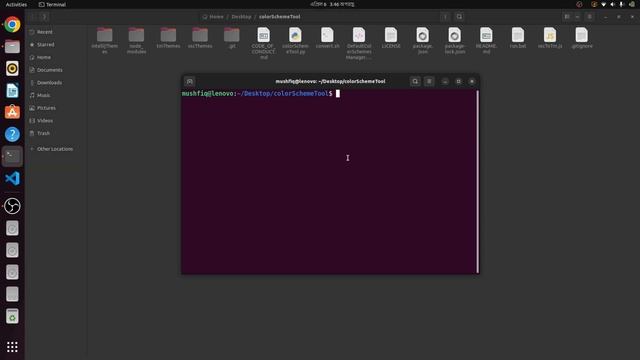Viewport: 640px width, 360px height.
Task: Open search in the Terminal header bar
Action: (x=415, y=81)
